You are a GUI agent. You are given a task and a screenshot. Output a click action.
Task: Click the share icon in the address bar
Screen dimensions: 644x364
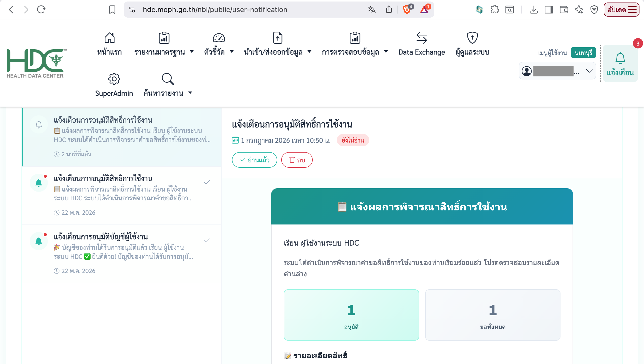coord(389,10)
